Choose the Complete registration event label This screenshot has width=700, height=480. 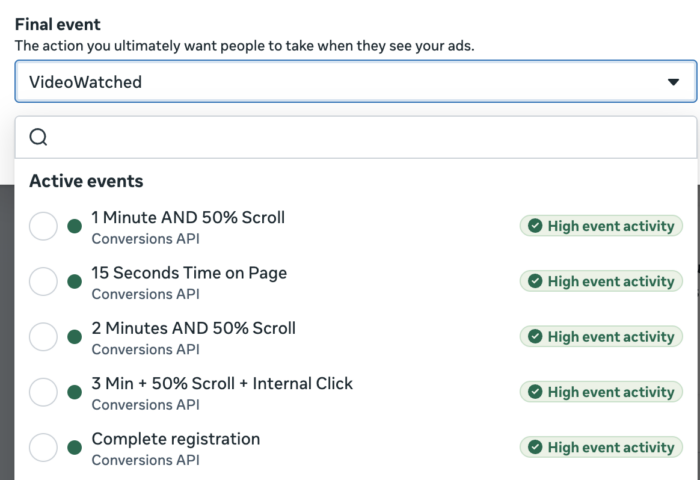click(176, 439)
